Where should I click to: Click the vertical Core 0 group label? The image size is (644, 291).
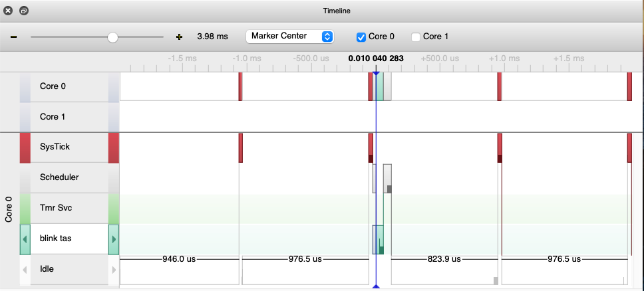9,209
